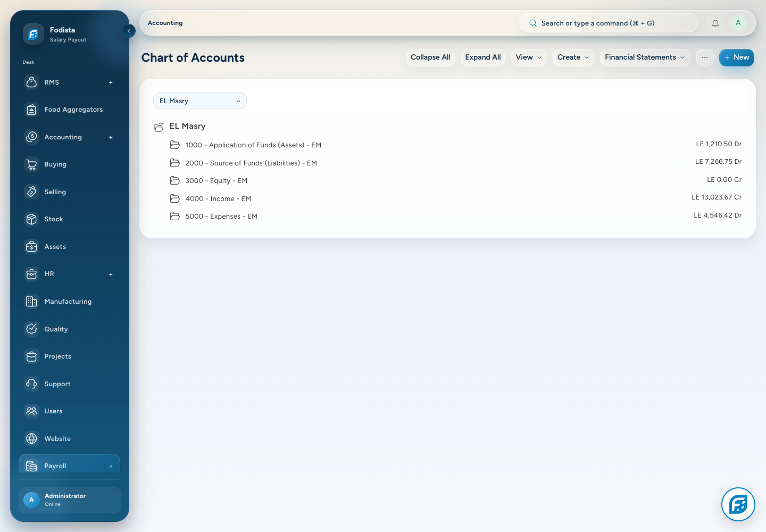Open Food Aggregators clipboard icon
This screenshot has width=766, height=532.
click(x=32, y=110)
